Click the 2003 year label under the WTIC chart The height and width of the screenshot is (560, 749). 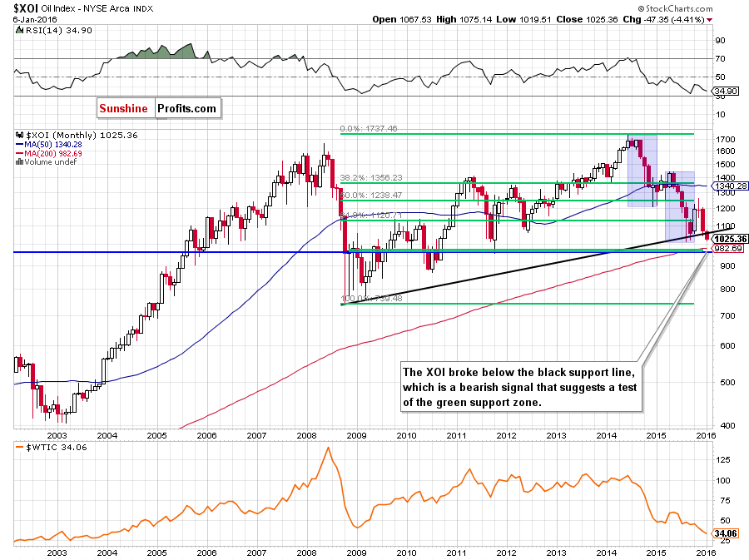(x=57, y=553)
